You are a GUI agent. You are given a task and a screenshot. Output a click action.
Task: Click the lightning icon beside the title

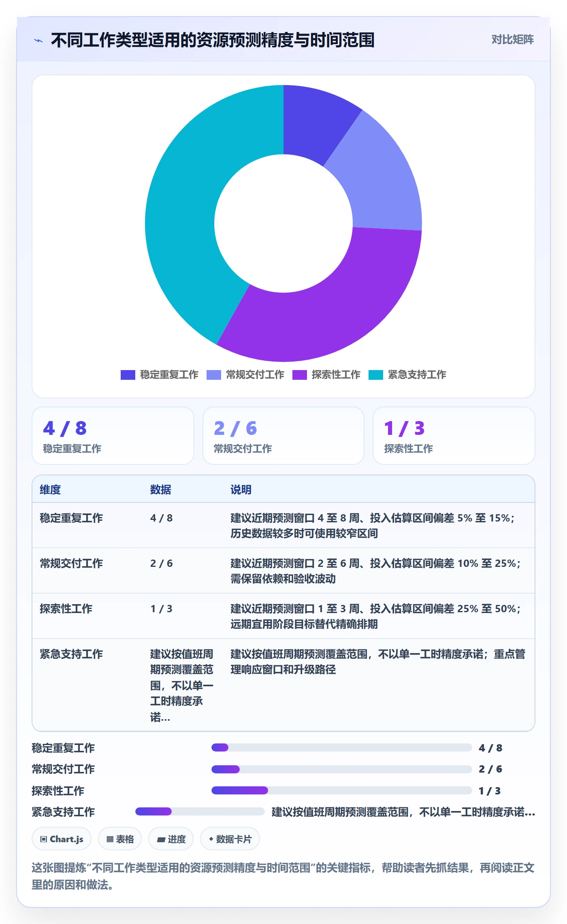[38, 40]
